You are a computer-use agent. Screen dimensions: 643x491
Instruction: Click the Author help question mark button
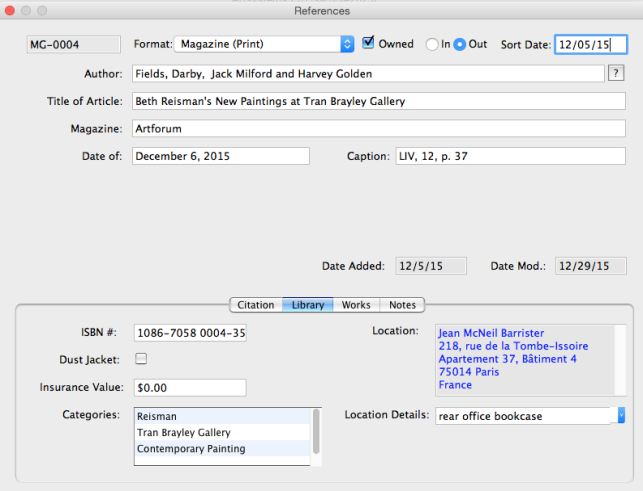pos(615,73)
